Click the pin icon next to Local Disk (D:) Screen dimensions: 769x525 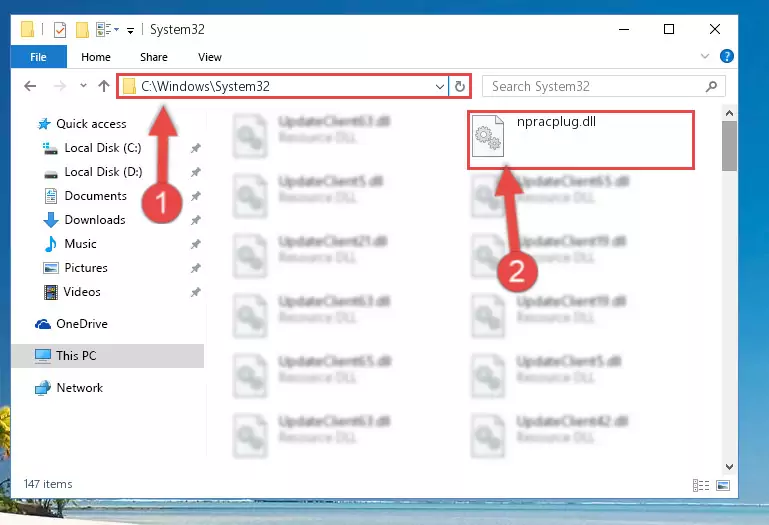(x=195, y=172)
